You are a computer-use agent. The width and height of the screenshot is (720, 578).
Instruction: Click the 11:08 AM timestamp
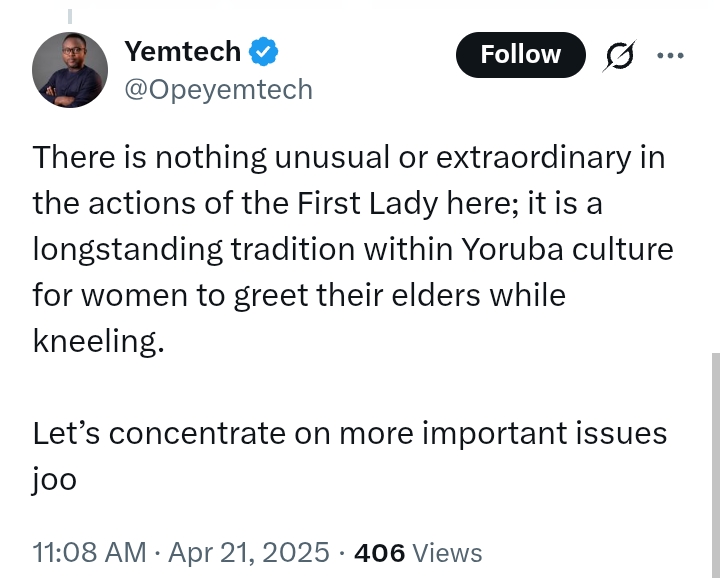tap(89, 552)
